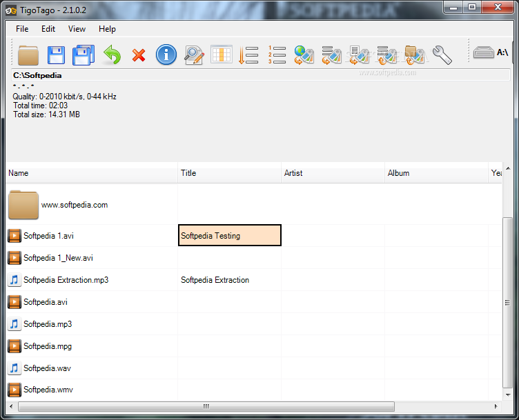Open the File menu
The width and height of the screenshot is (519, 420).
point(22,29)
